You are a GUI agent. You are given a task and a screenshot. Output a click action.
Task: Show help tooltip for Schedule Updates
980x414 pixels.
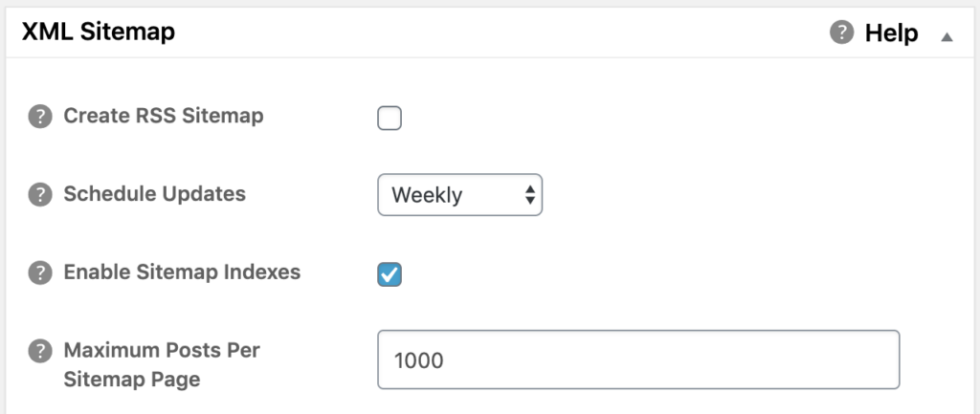pos(40,195)
